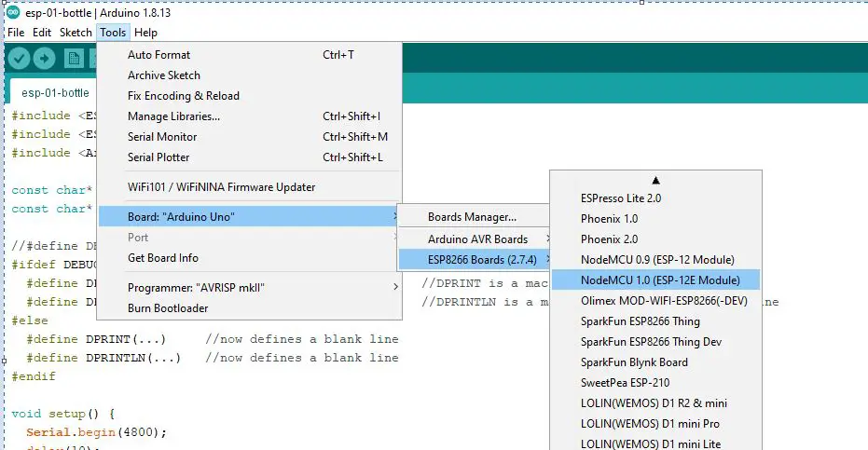Select Get Board Info
This screenshot has width=868, height=450.
(249, 258)
